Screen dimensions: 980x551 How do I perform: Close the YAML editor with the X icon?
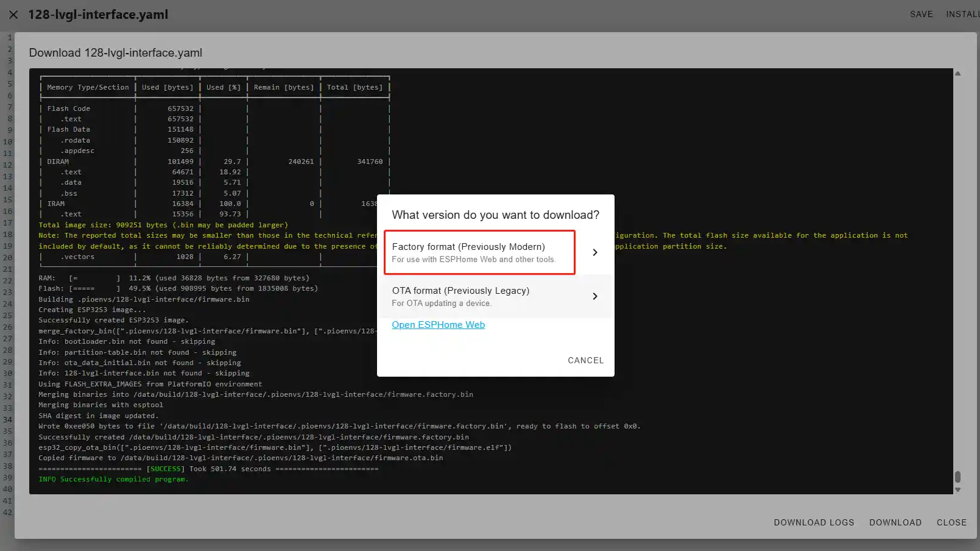point(13,15)
